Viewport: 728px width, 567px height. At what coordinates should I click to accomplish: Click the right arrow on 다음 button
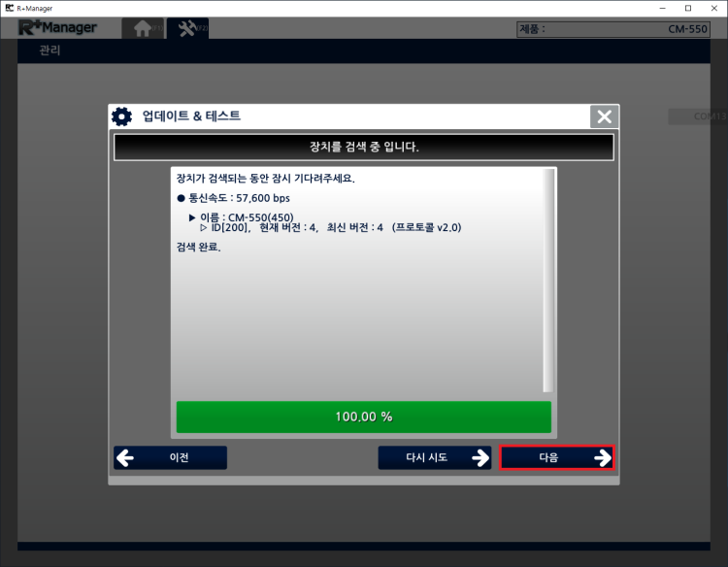tap(601, 458)
